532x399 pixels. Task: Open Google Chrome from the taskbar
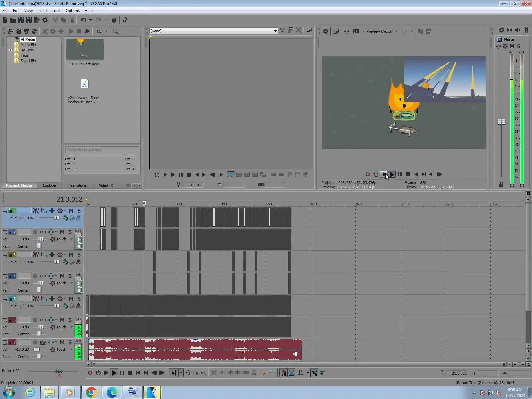pos(91,393)
